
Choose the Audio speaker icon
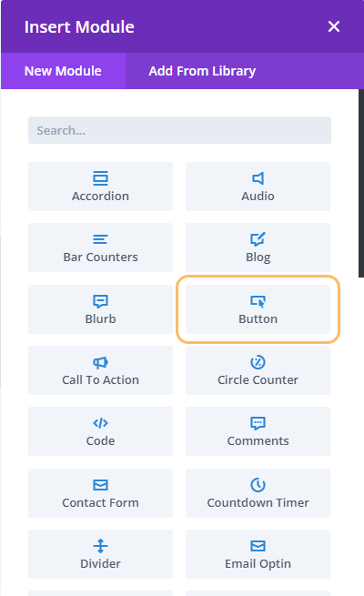pyautogui.click(x=258, y=178)
